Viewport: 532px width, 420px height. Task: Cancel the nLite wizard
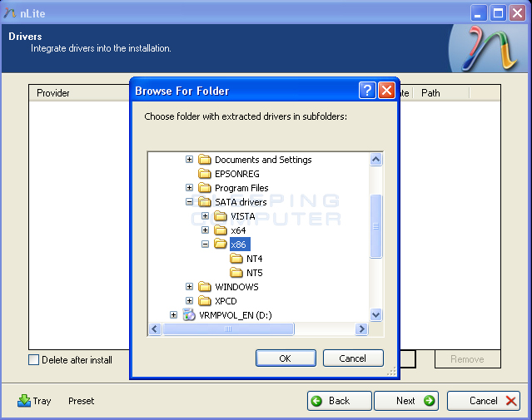tap(484, 401)
